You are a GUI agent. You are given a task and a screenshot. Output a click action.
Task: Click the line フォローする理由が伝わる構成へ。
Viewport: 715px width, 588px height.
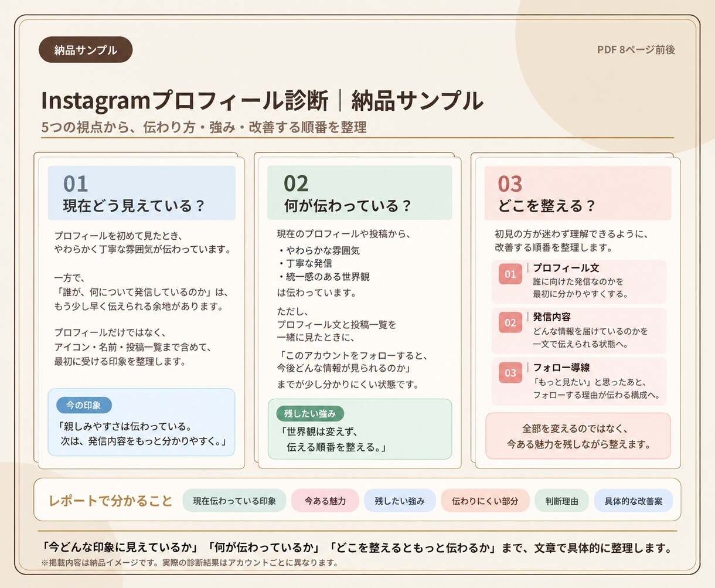[596, 395]
